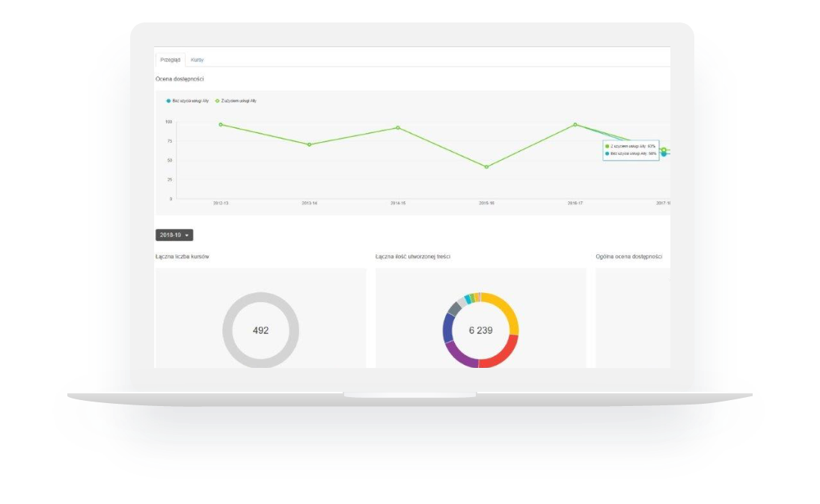Click the dark blue segment of content donut
This screenshot has height=504, width=820.
[447, 326]
